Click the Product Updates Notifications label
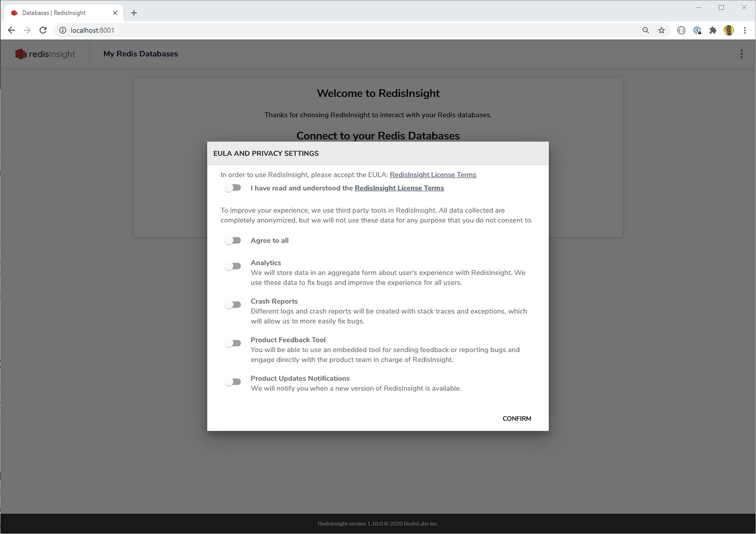The width and height of the screenshot is (756, 534). point(300,378)
